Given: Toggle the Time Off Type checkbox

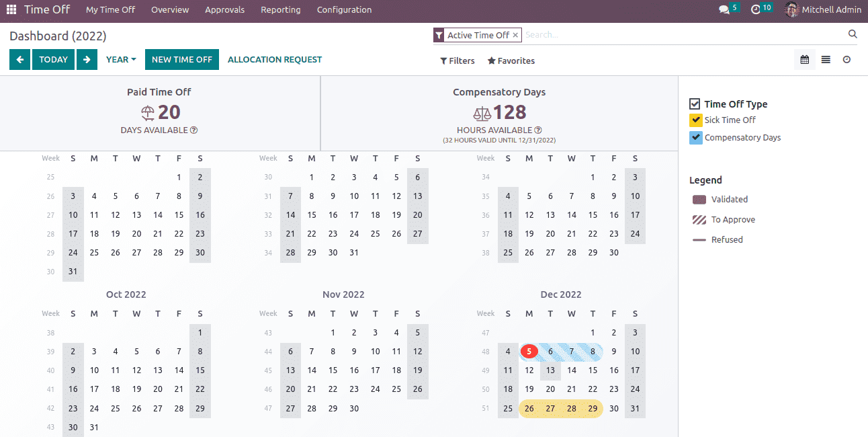Looking at the screenshot, I should pyautogui.click(x=695, y=104).
